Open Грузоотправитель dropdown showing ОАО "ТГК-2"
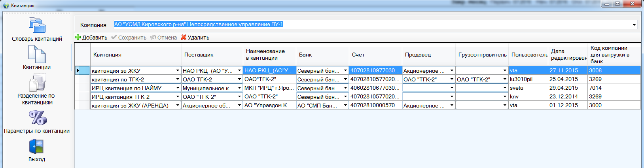644x168 pixels. click(505, 79)
